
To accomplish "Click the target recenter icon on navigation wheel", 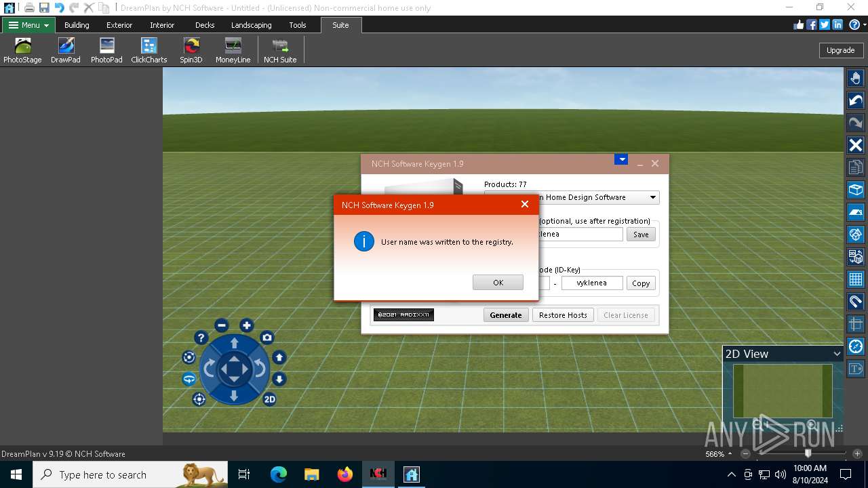I will (x=199, y=399).
